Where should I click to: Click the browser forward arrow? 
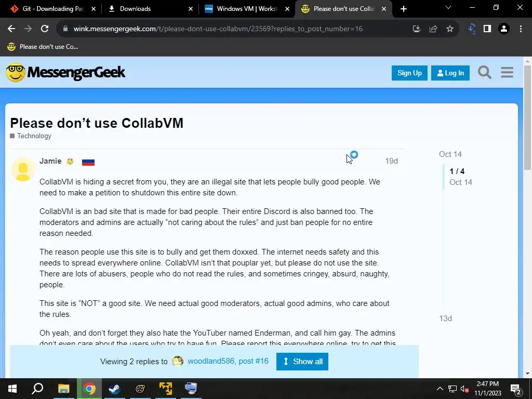point(28,29)
